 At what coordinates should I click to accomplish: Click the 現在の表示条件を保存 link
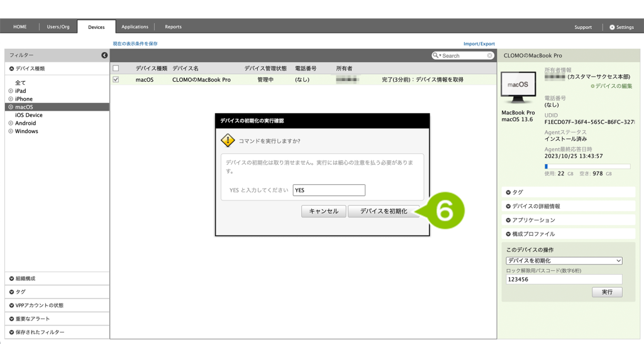135,43
